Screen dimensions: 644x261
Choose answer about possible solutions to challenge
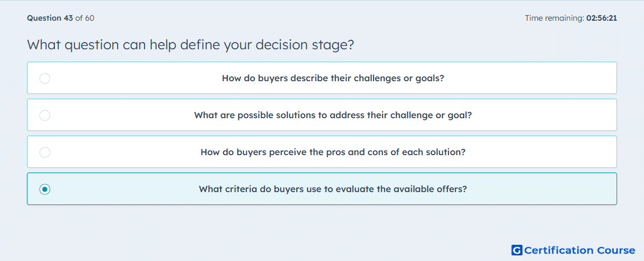(322, 115)
